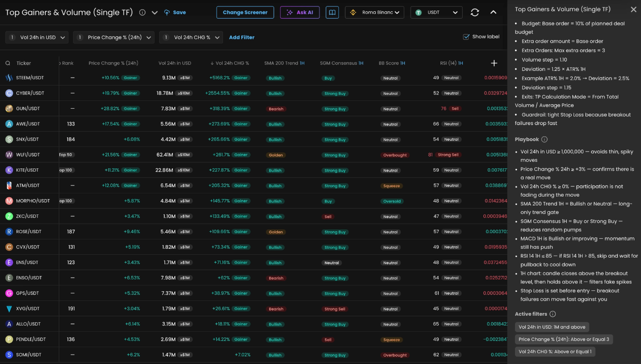The image size is (641, 364).
Task: Open the USDT quote currency dropdown
Action: pyautogui.click(x=436, y=12)
